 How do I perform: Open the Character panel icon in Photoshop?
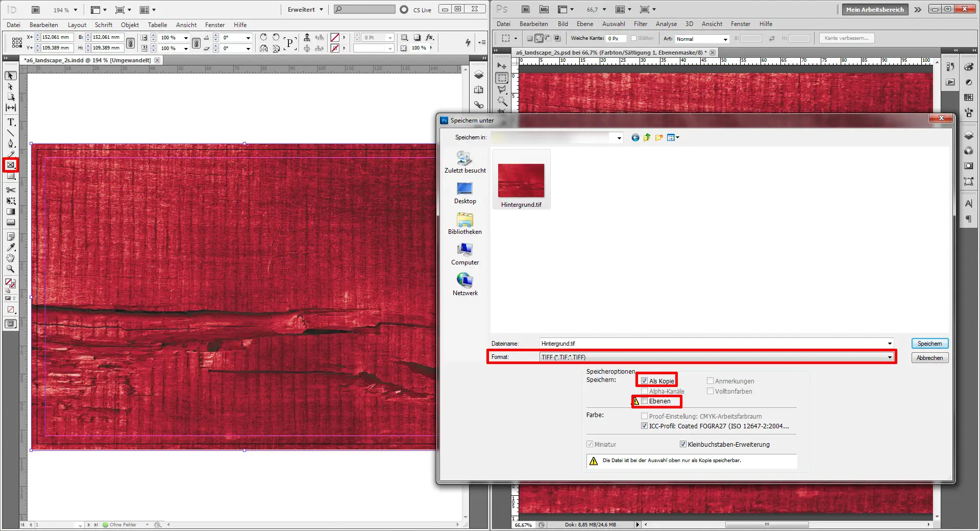[x=969, y=203]
